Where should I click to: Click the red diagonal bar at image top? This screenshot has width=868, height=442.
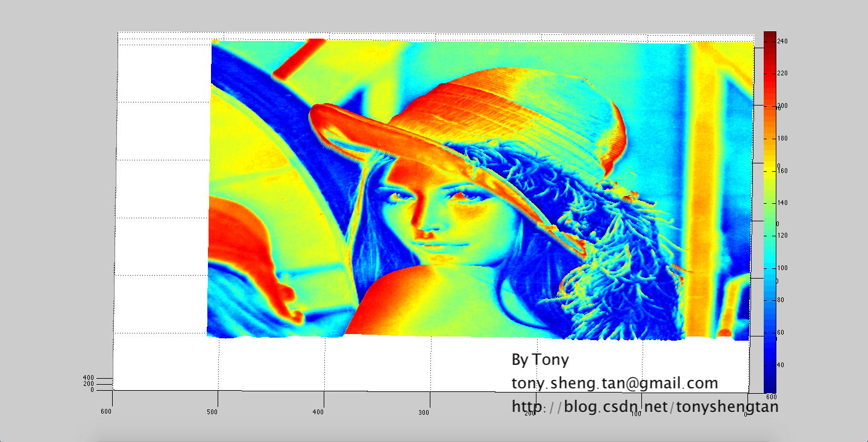coord(298,58)
